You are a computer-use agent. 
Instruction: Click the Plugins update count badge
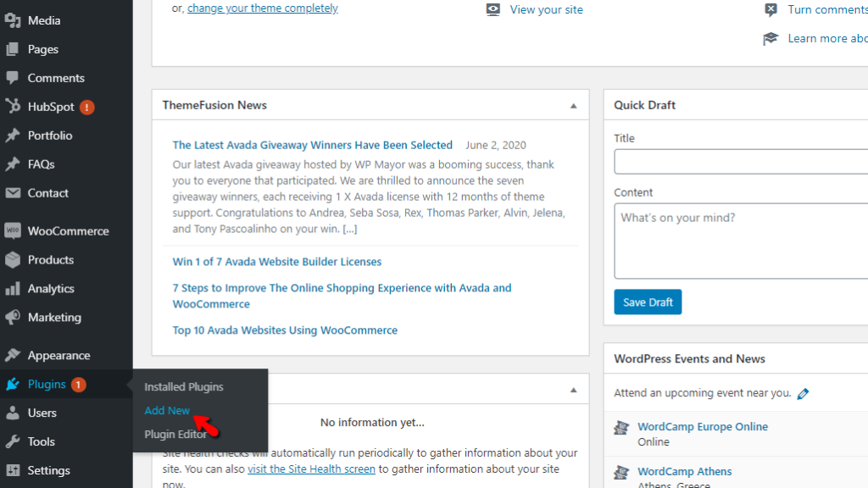coord(79,385)
